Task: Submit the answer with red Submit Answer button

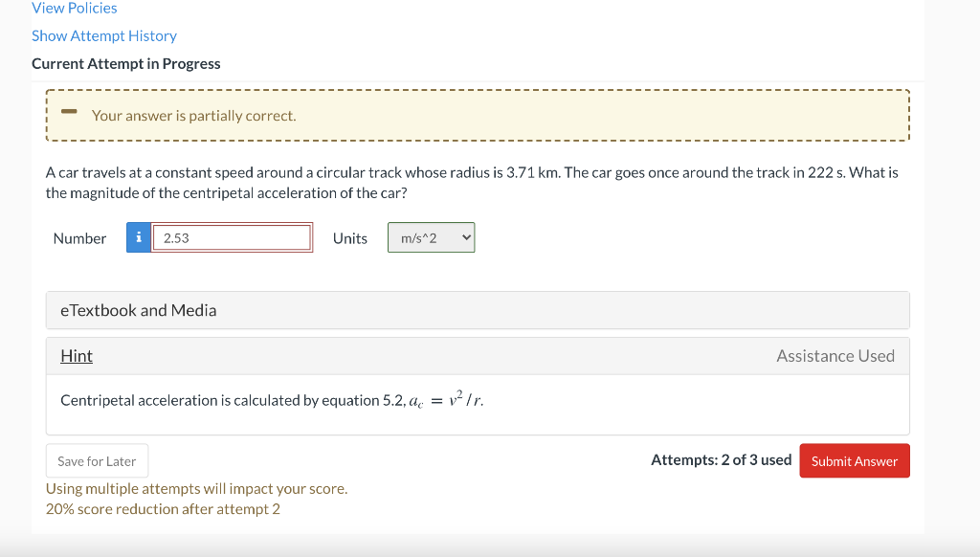Action: point(855,460)
